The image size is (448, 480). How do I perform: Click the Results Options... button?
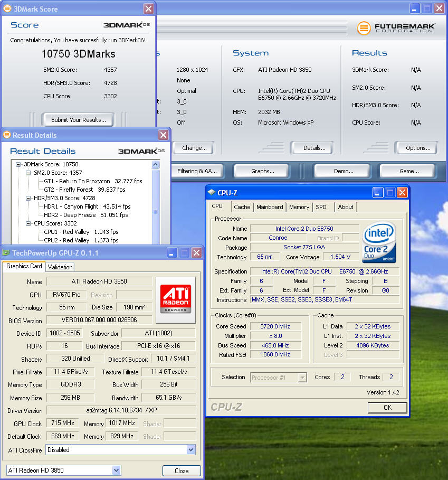pyautogui.click(x=418, y=148)
